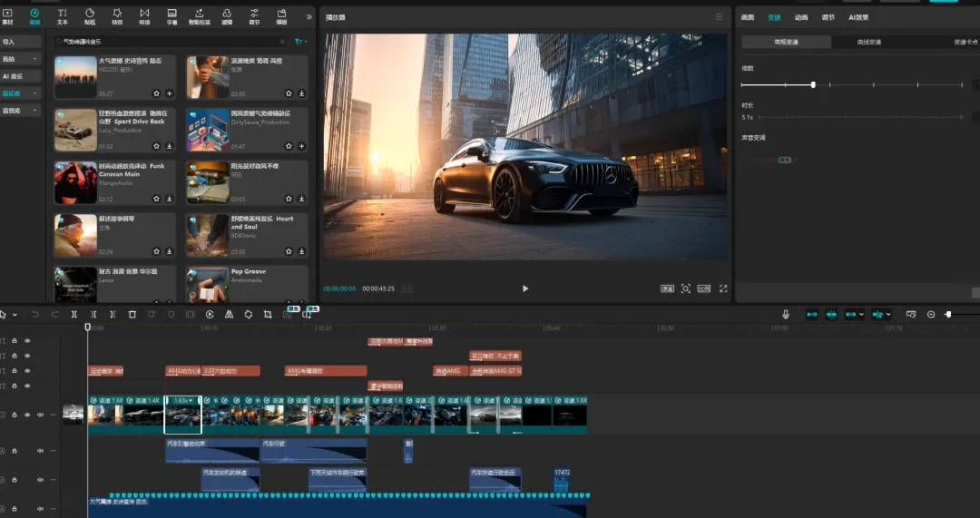The image size is (980, 518).
Task: Select the 曲线变速 curve speed tab
Action: coord(869,42)
